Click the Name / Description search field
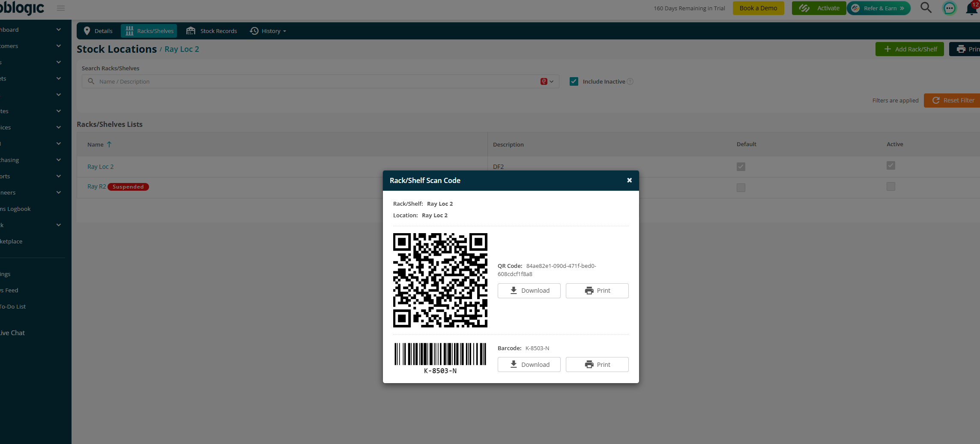 pos(320,81)
